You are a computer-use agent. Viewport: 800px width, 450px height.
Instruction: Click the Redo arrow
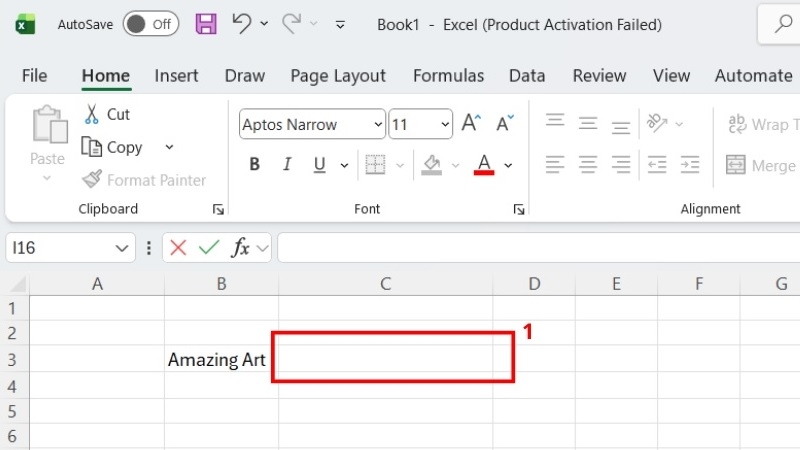pos(291,23)
